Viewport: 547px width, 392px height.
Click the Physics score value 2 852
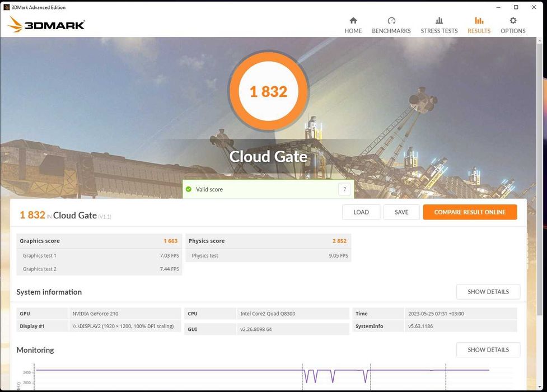pyautogui.click(x=339, y=241)
